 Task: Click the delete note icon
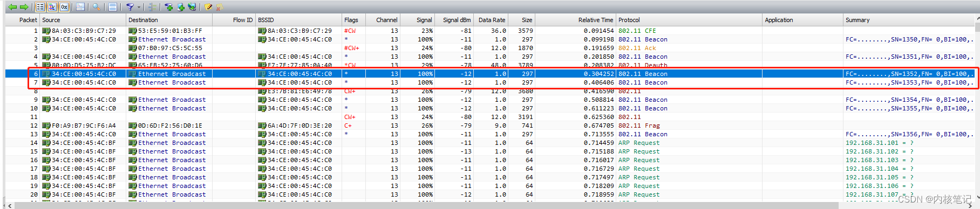(219, 7)
